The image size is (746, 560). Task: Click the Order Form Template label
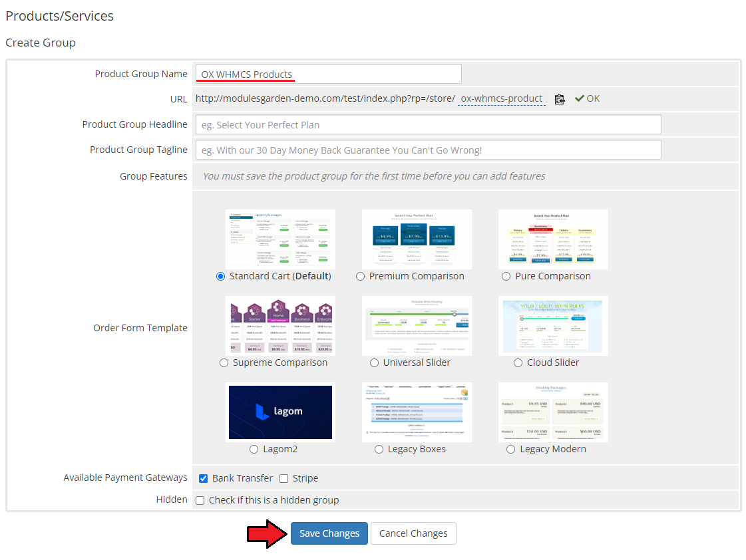pyautogui.click(x=140, y=328)
